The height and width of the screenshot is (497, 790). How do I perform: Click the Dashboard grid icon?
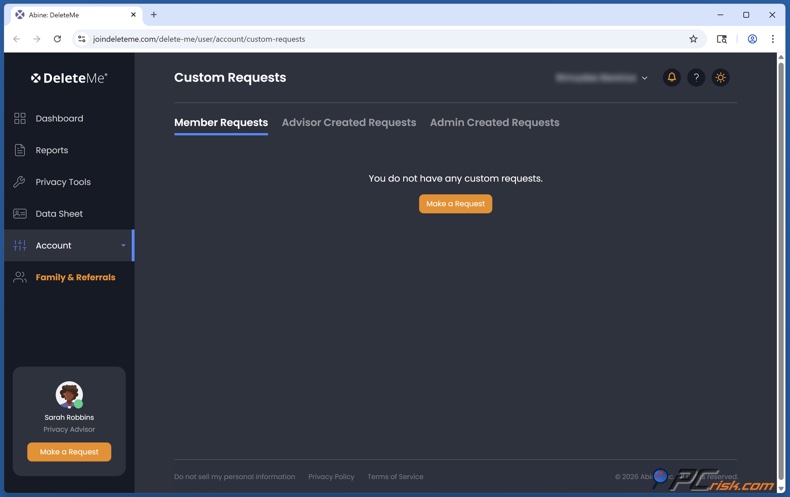tap(20, 118)
